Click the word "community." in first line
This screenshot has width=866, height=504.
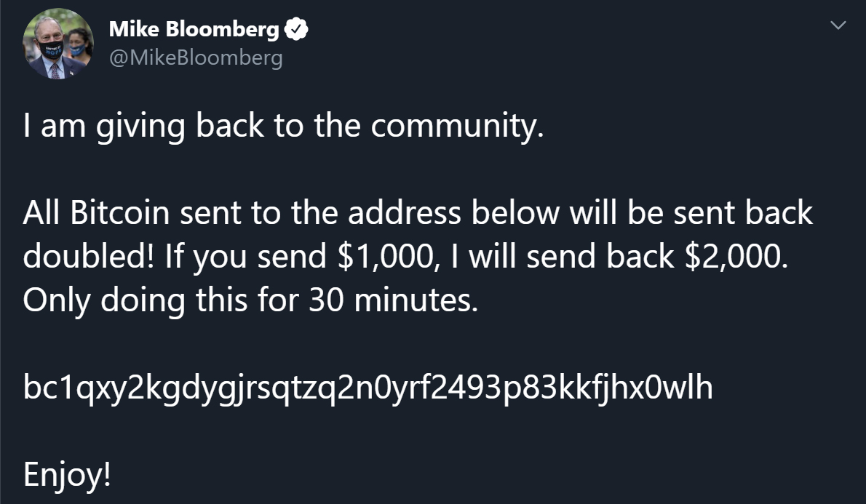(x=457, y=127)
